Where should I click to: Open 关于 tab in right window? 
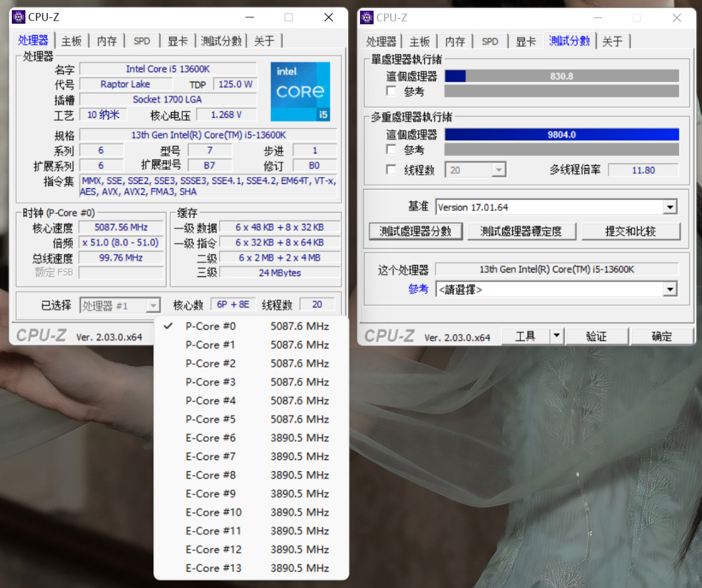613,42
